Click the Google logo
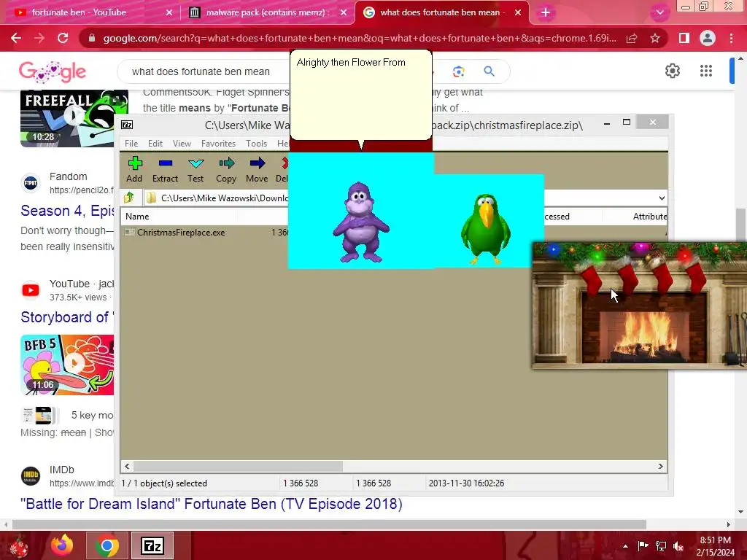 pyautogui.click(x=53, y=71)
